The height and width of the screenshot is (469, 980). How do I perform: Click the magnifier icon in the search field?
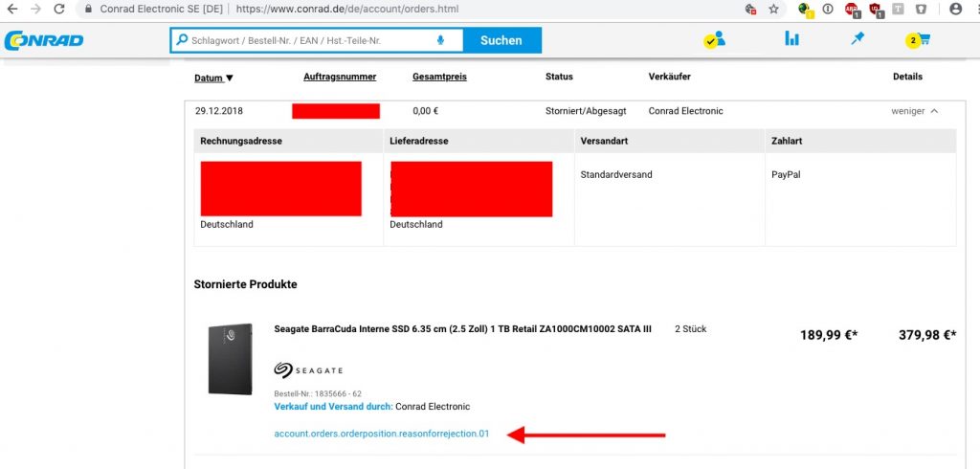pyautogui.click(x=182, y=40)
